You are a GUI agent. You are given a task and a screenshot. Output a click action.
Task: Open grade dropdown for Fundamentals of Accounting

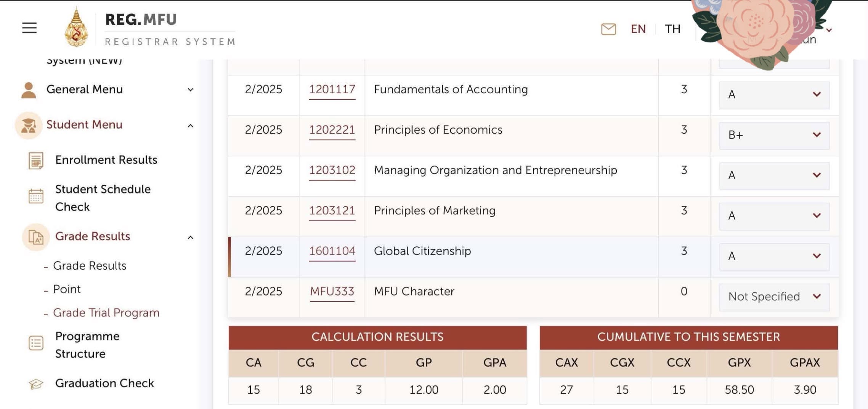point(774,95)
